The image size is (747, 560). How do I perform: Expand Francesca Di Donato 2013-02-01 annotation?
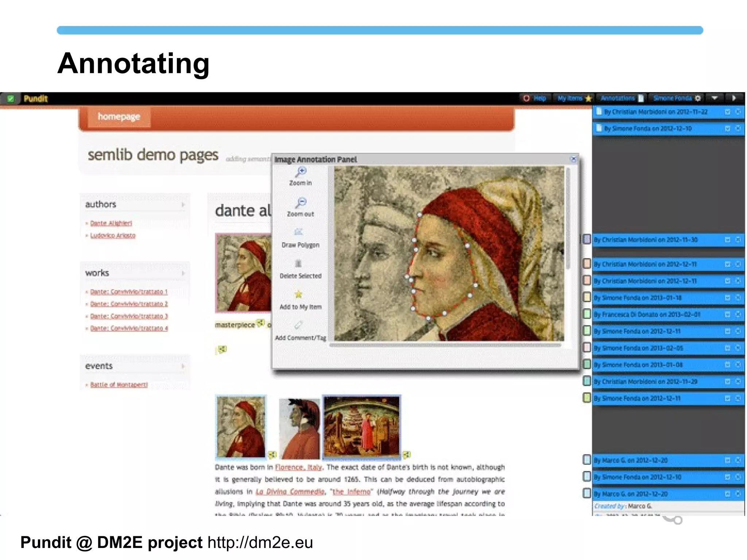coord(727,314)
